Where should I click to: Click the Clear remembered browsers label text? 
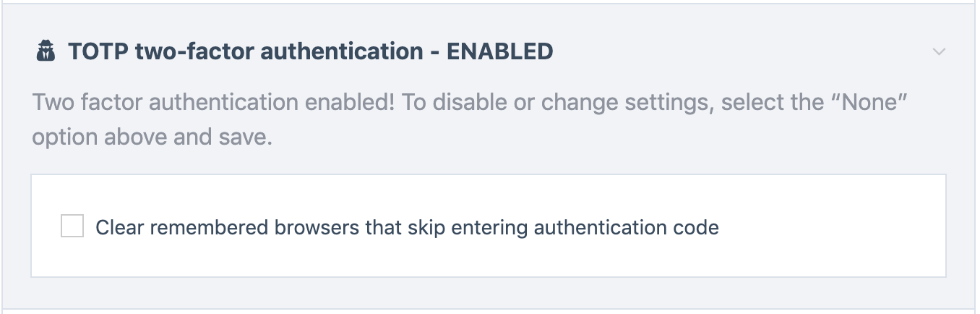407,228
